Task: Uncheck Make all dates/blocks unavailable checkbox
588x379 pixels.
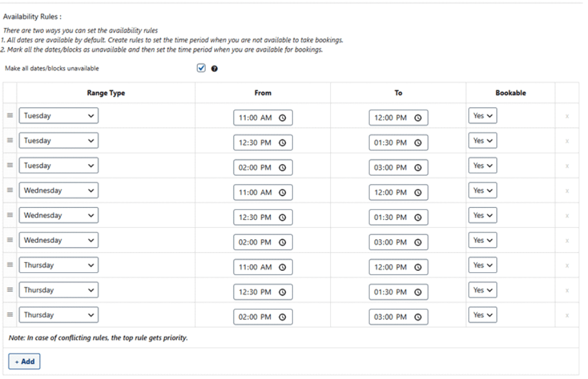Action: 202,68
